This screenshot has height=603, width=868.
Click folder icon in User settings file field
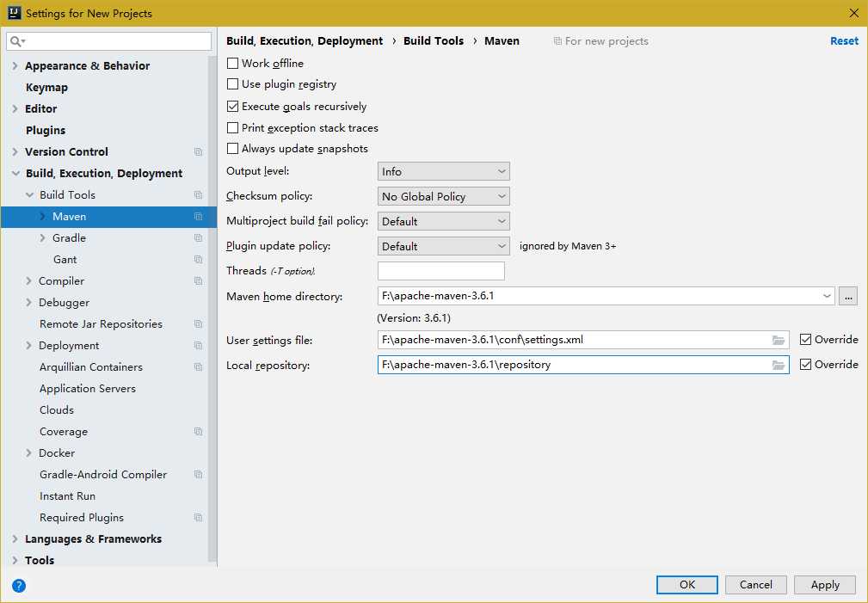(779, 340)
